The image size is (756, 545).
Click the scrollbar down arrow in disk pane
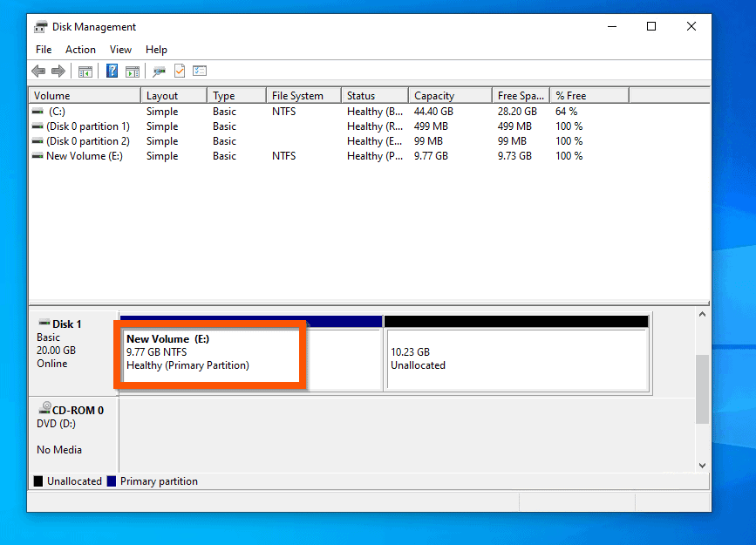(x=703, y=466)
